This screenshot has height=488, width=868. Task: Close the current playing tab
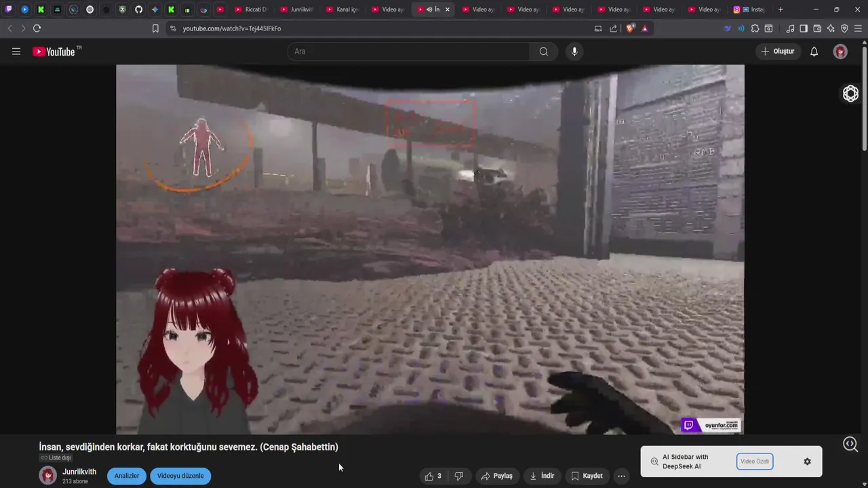point(448,9)
